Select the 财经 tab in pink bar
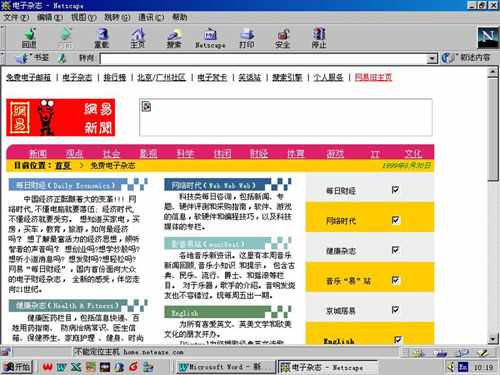 [x=259, y=153]
